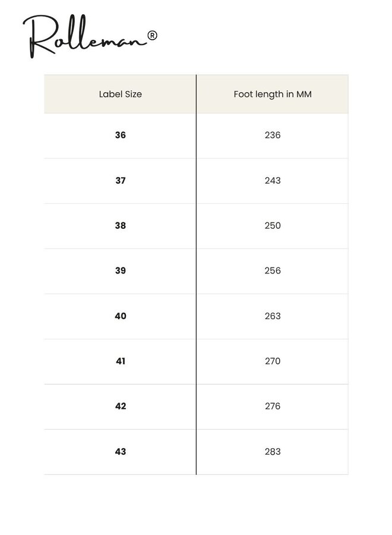Select the Label Size column header
Image resolution: width=392 pixels, height=535 pixels.
point(121,94)
